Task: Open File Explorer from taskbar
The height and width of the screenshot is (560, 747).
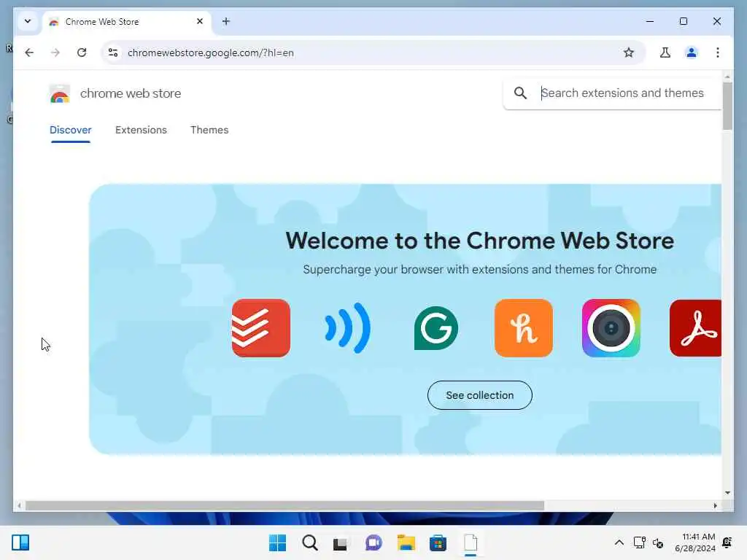Action: pos(406,542)
